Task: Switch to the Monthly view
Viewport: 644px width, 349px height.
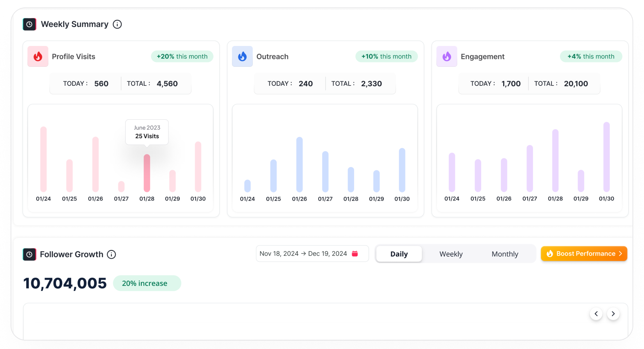Action: (x=505, y=254)
